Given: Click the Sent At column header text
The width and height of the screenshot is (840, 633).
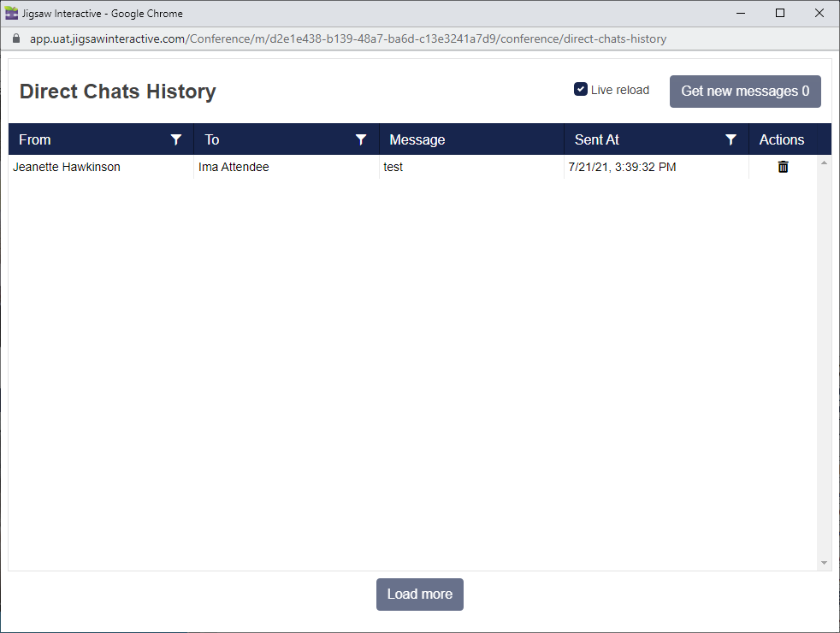Looking at the screenshot, I should 597,139.
